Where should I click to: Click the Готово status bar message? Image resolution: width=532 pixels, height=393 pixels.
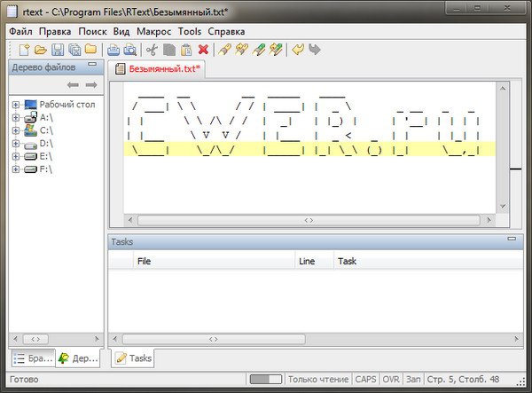24,379
